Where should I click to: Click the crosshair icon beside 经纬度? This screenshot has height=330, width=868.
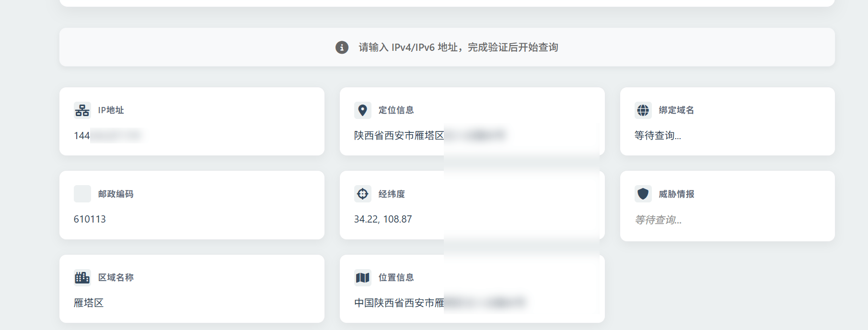tap(363, 194)
